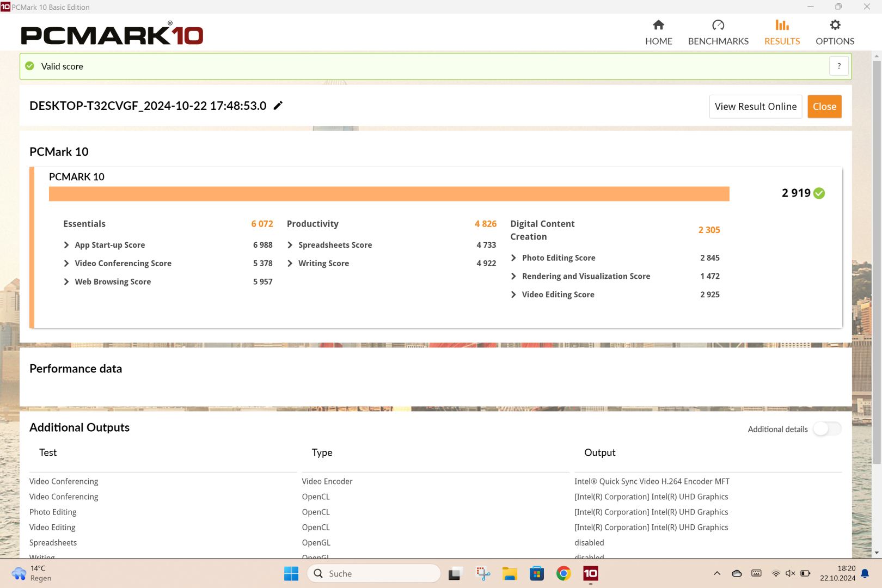Image resolution: width=882 pixels, height=588 pixels.
Task: Expand Rendering and Visualization Score
Action: pos(513,277)
